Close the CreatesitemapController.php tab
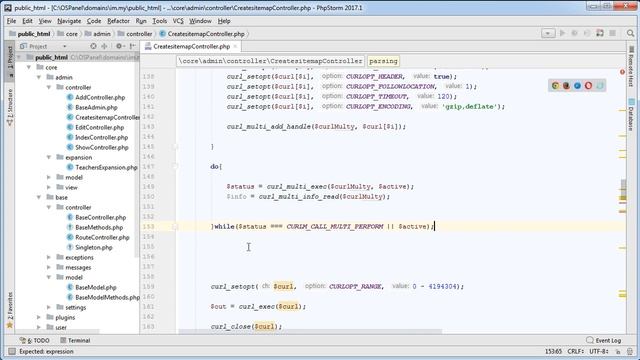The image size is (640, 360). pos(235,47)
